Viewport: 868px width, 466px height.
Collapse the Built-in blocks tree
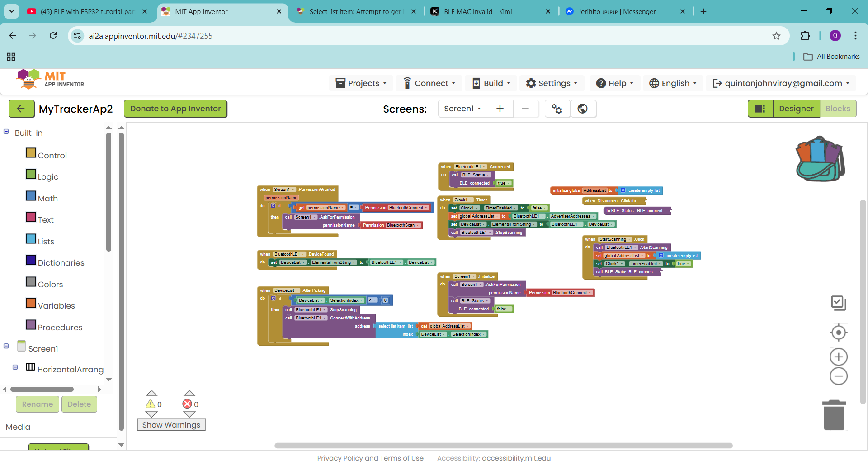(x=6, y=132)
